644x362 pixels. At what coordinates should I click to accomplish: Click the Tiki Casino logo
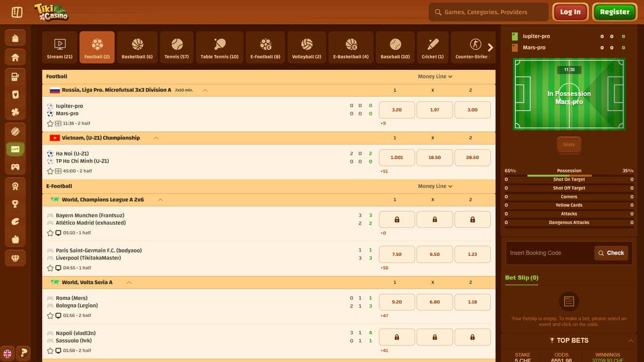pos(51,12)
